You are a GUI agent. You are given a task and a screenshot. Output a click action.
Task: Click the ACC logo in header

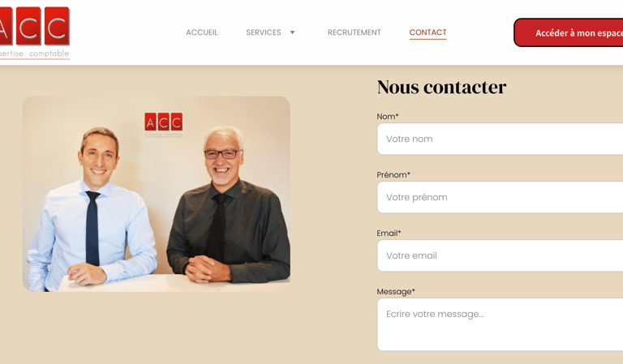pyautogui.click(x=35, y=32)
